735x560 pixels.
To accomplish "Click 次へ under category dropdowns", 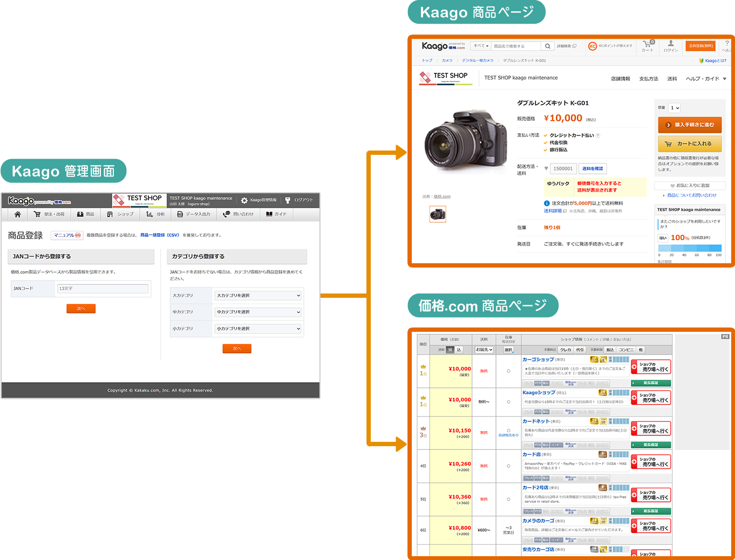I will pyautogui.click(x=237, y=349).
